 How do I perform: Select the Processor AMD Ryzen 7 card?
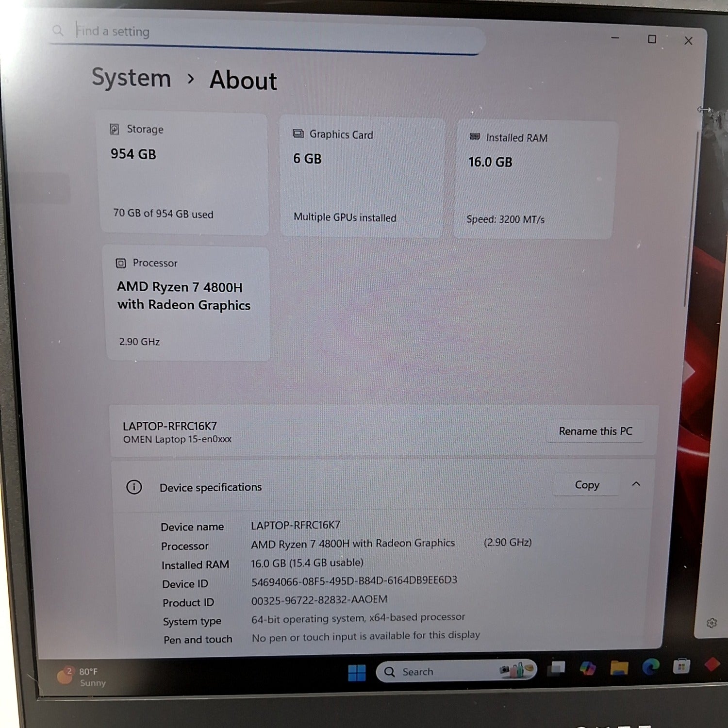click(x=187, y=303)
